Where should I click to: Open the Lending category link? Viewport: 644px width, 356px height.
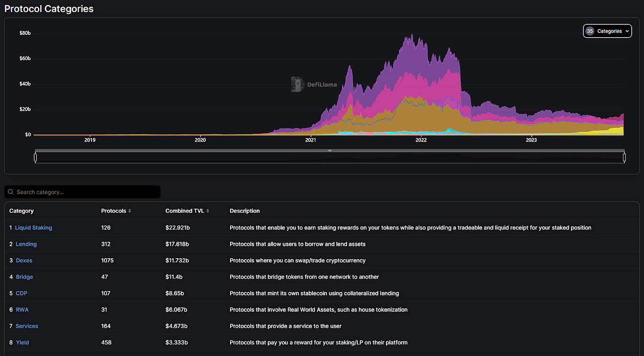pyautogui.click(x=26, y=244)
